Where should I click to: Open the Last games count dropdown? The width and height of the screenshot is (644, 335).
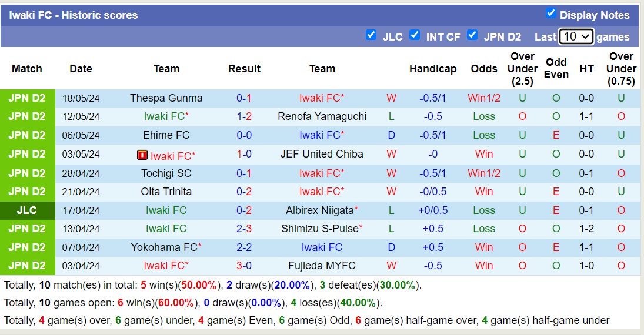pos(576,36)
